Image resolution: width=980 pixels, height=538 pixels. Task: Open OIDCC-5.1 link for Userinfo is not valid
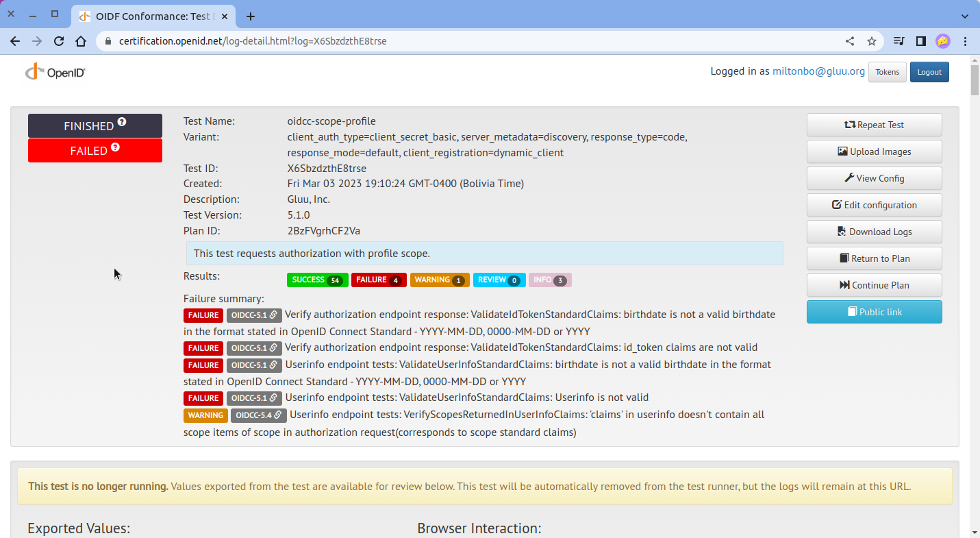tap(253, 398)
